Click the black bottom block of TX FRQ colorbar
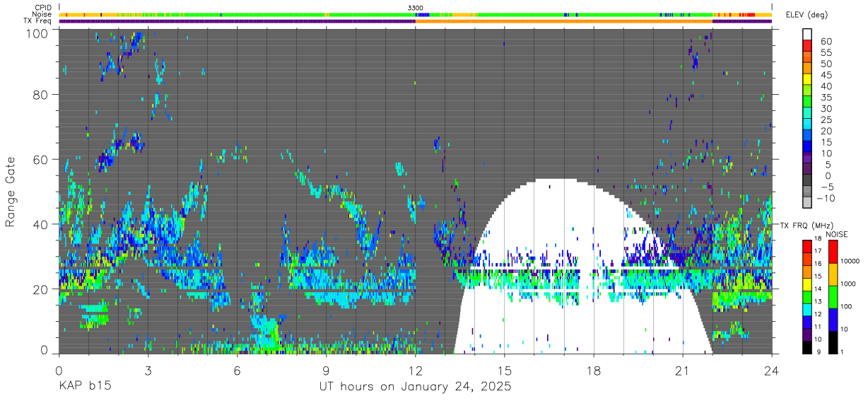Screen dimensions: 868x401 coord(807,347)
